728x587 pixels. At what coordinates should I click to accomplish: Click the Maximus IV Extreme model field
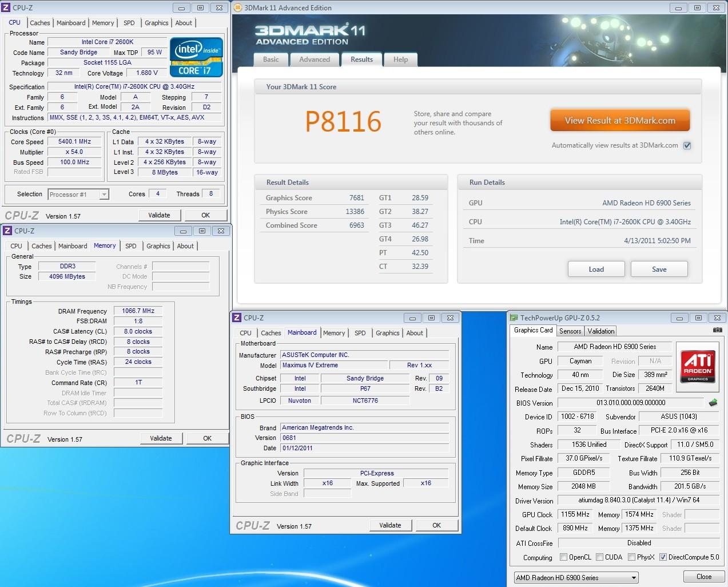click(334, 366)
